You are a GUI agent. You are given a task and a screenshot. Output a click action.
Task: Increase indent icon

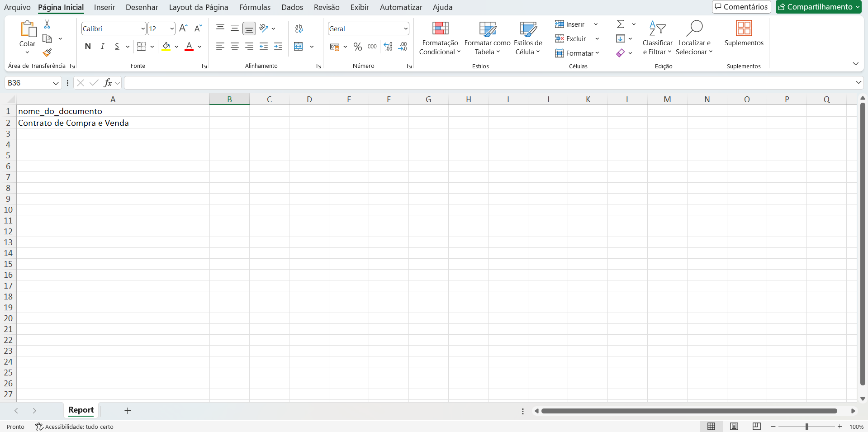click(x=278, y=46)
